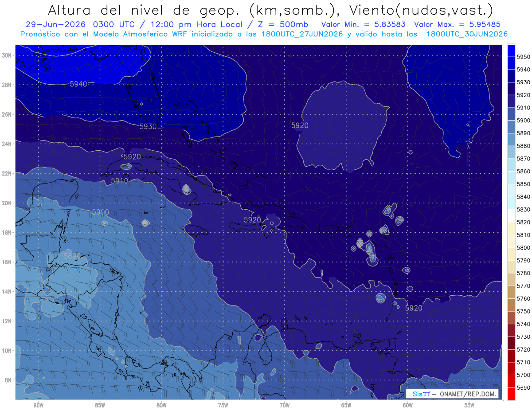Click the 5910 contour label south of Cuba
Screen dimensions: 532x411
coord(119,181)
